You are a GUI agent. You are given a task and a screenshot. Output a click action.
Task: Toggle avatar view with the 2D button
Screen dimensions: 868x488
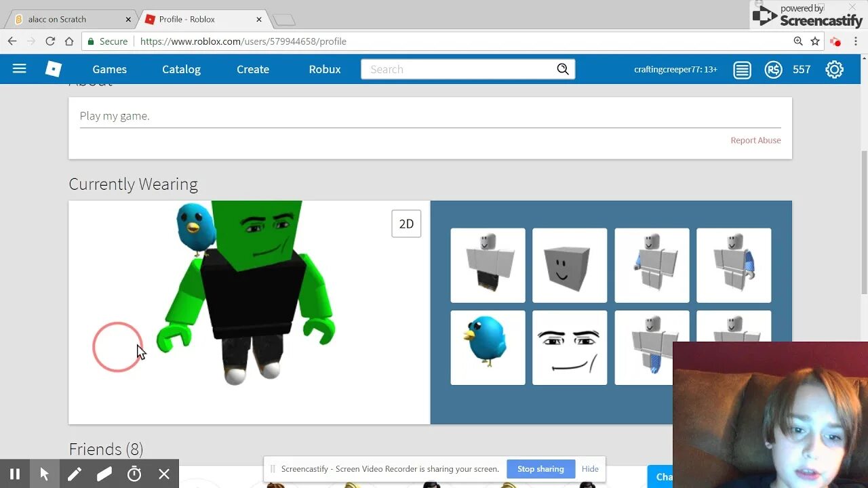coord(406,224)
